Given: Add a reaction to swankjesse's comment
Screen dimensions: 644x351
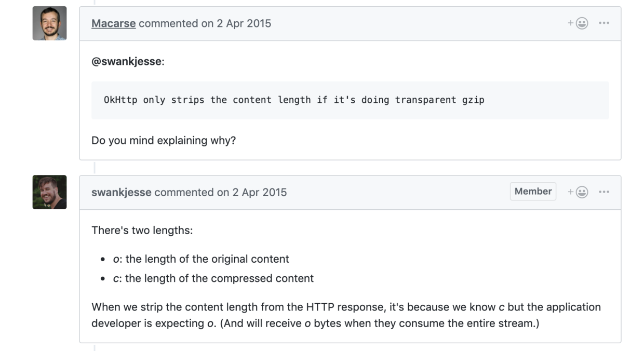Looking at the screenshot, I should [x=578, y=192].
